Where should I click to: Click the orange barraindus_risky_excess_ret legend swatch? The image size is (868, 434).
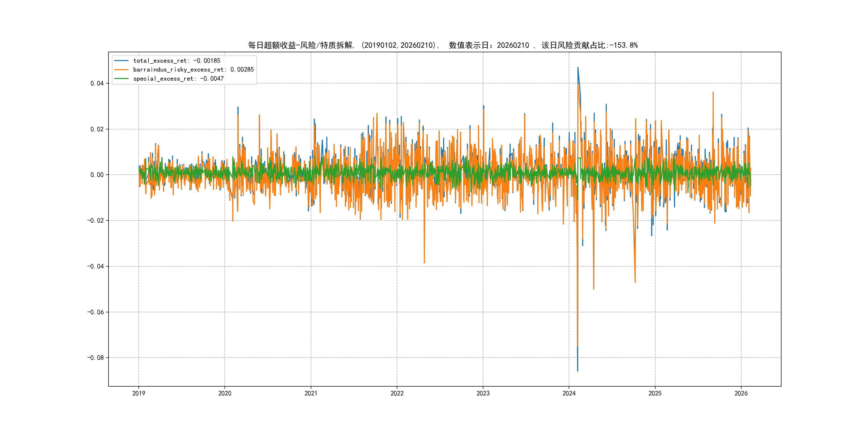[121, 70]
